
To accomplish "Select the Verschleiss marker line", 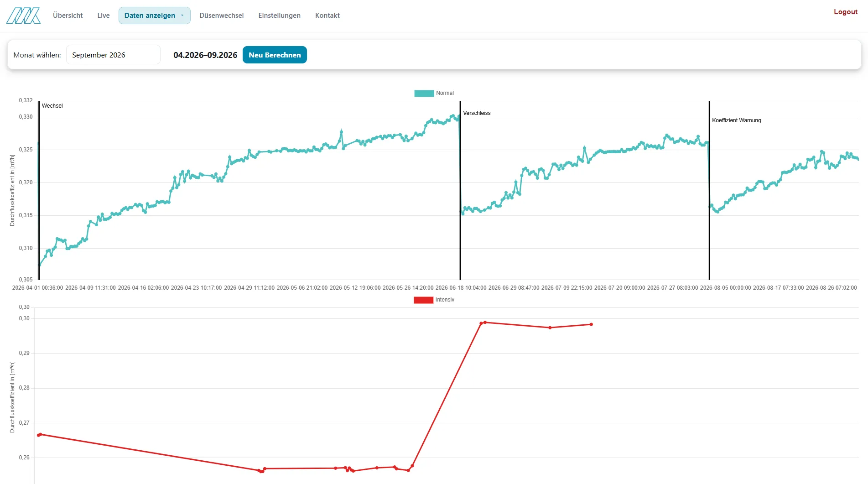I will (x=460, y=190).
